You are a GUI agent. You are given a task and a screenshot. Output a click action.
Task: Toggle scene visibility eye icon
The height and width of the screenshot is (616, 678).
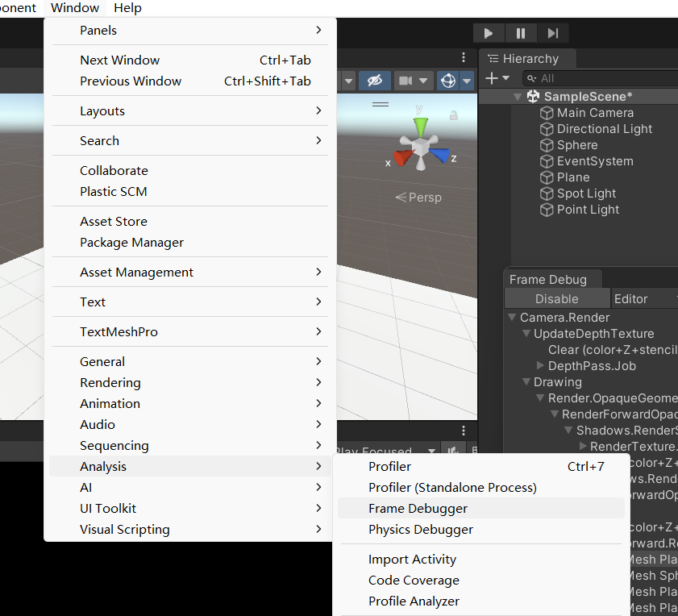point(374,81)
